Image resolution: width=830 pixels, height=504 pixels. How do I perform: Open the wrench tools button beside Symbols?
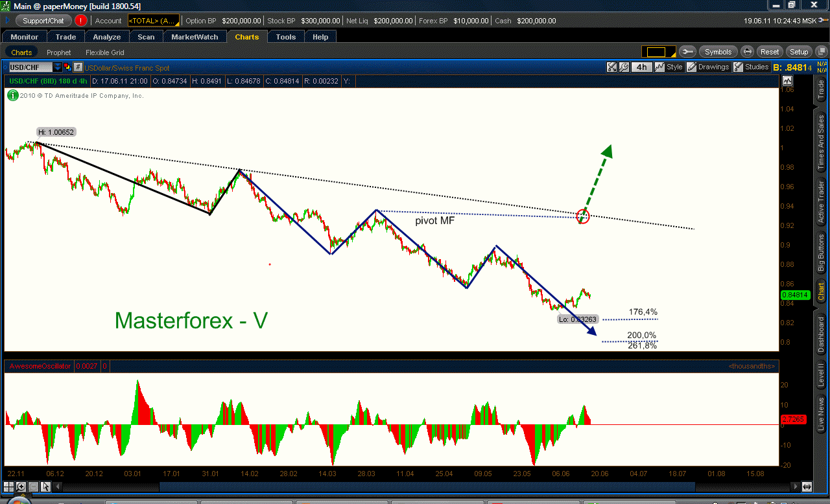(687, 52)
